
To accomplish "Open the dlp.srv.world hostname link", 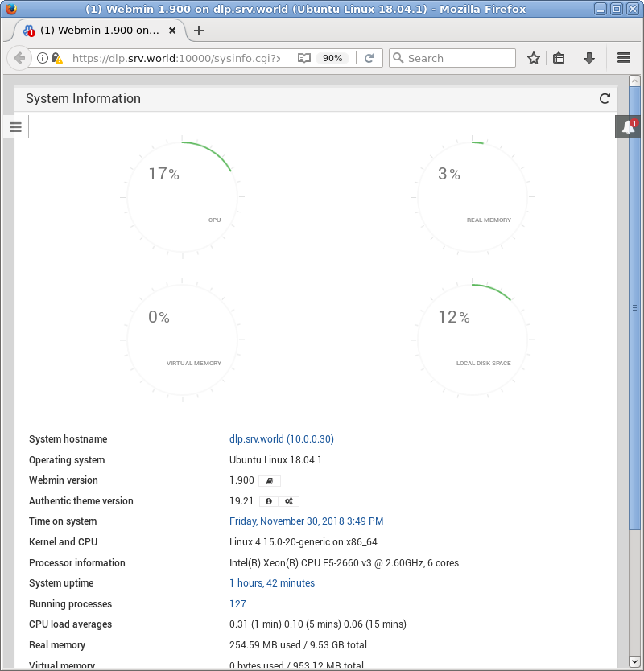I will click(281, 439).
